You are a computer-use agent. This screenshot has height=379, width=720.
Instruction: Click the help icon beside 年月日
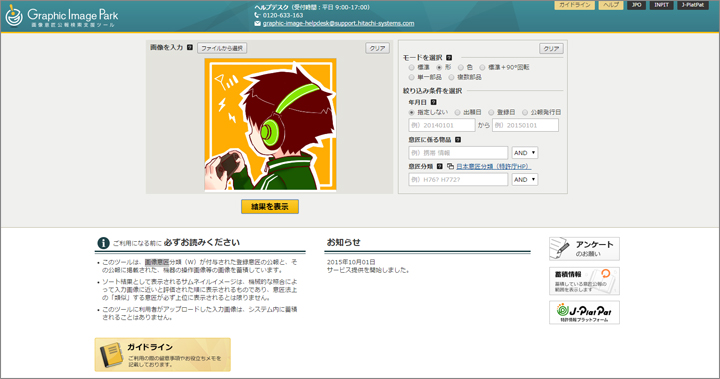point(433,102)
